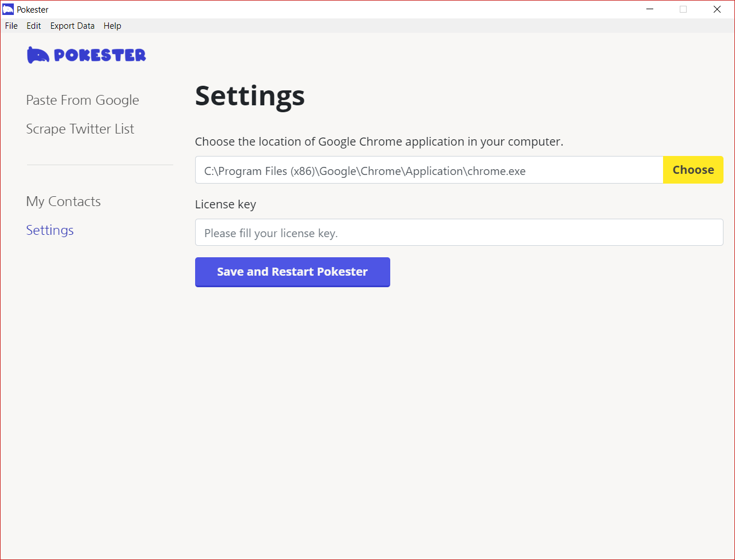Open the Export Data menu
This screenshot has width=735, height=560.
click(73, 26)
